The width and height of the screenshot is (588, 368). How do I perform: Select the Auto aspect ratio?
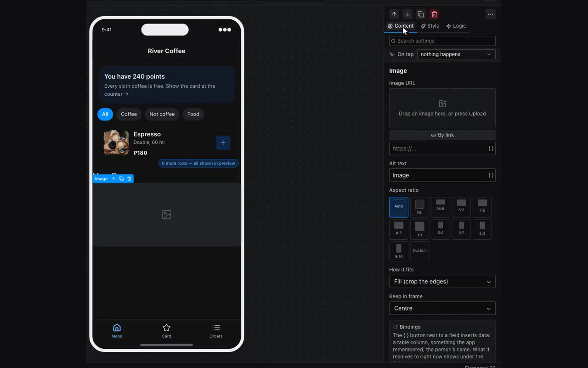pos(399,207)
